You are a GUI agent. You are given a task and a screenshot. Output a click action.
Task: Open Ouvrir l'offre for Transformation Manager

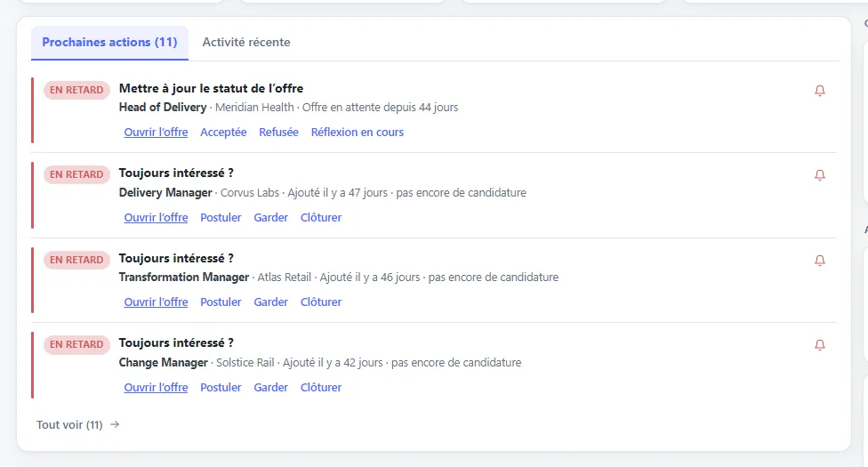pyautogui.click(x=157, y=302)
